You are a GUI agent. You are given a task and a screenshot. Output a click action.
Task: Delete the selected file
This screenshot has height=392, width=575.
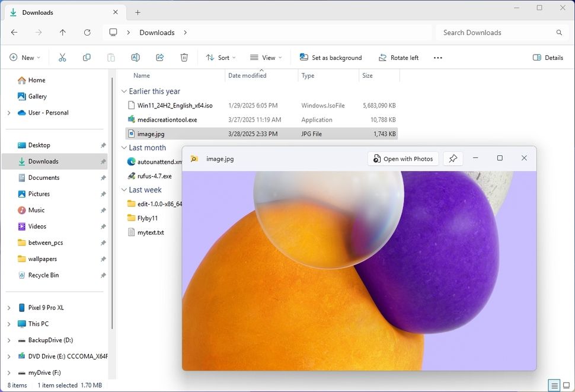click(184, 58)
